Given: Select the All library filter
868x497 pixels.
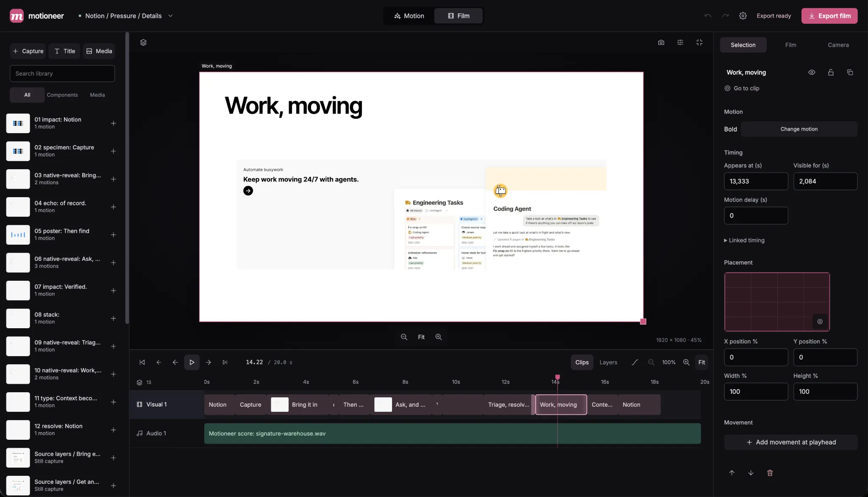Looking at the screenshot, I should pos(27,95).
